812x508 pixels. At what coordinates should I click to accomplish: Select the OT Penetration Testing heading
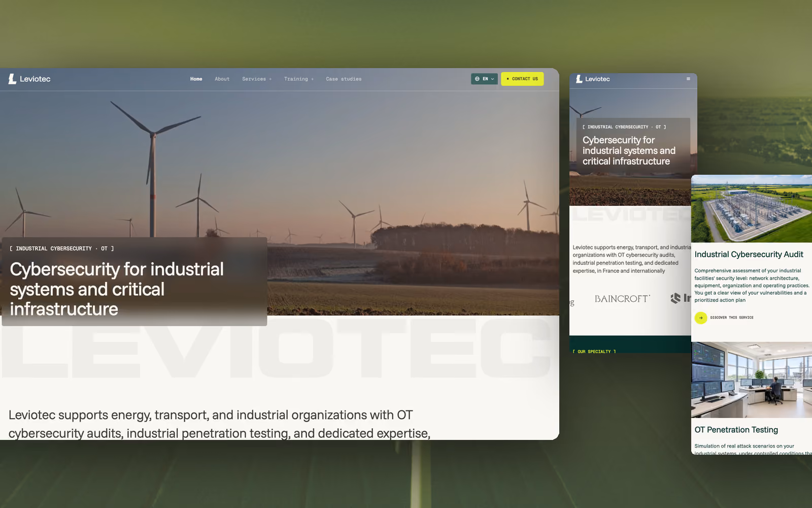(x=736, y=430)
